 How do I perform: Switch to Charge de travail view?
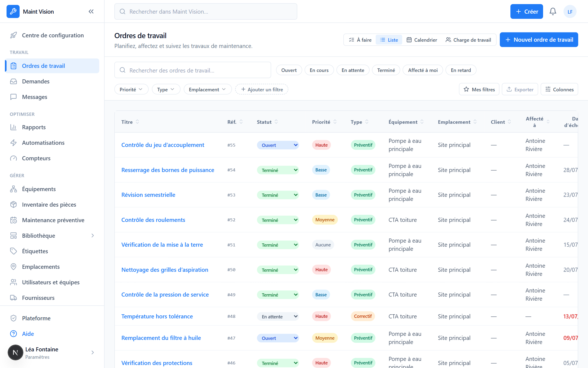468,40
